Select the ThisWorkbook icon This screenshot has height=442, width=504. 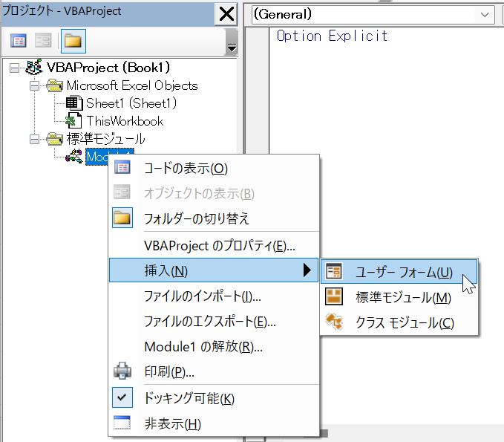[x=73, y=121]
